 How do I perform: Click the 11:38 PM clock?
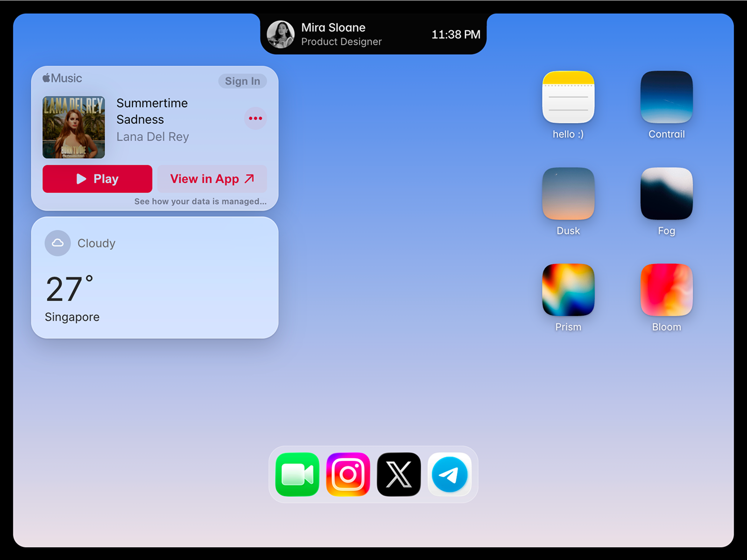[456, 35]
